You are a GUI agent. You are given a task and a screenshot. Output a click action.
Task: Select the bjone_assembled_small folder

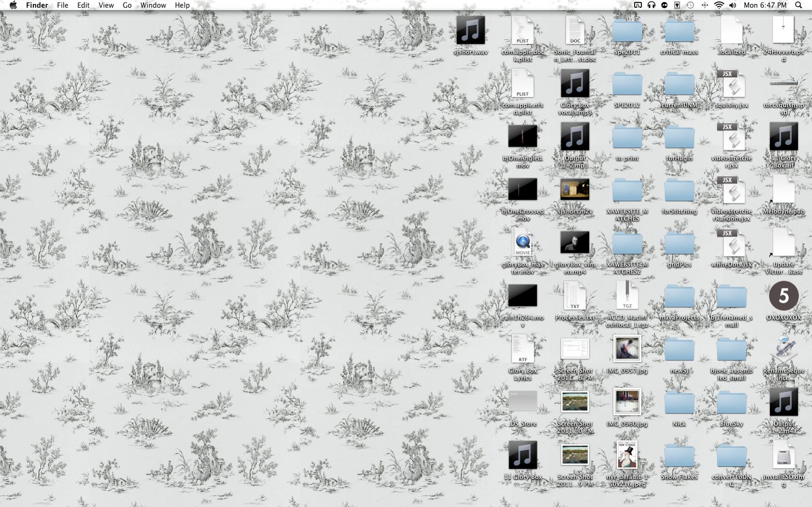click(x=731, y=350)
